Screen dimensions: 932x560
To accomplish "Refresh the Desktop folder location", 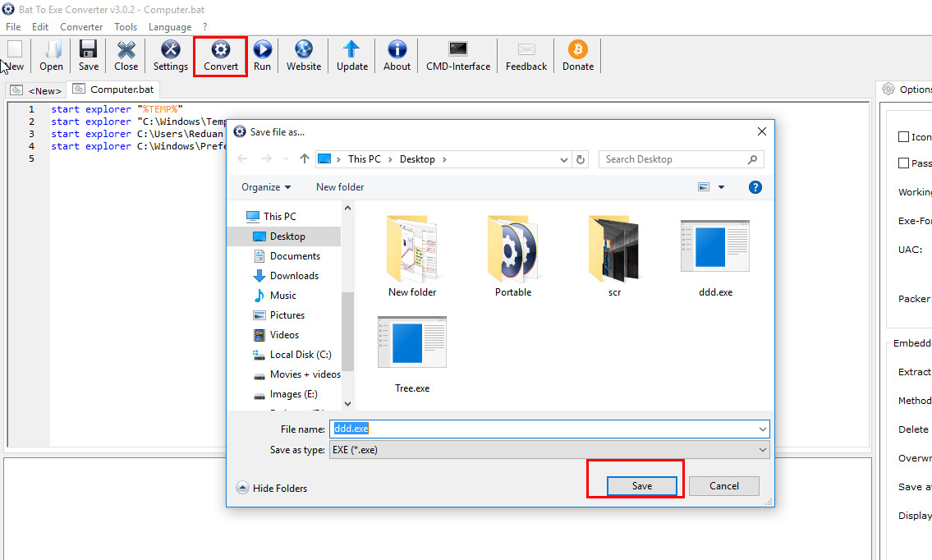I will click(581, 159).
